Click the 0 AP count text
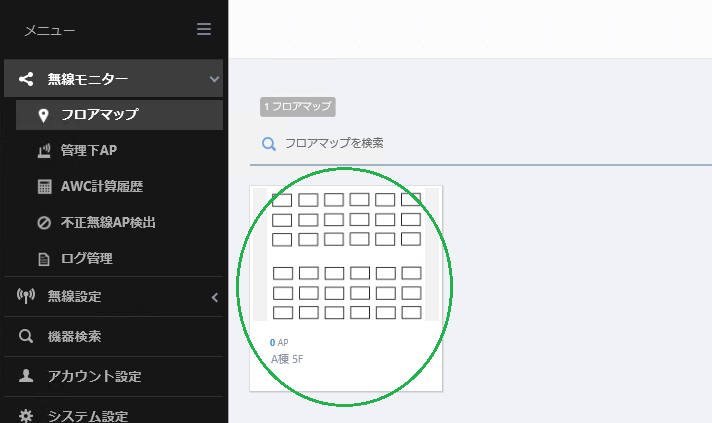The width and height of the screenshot is (712, 423). pos(279,343)
